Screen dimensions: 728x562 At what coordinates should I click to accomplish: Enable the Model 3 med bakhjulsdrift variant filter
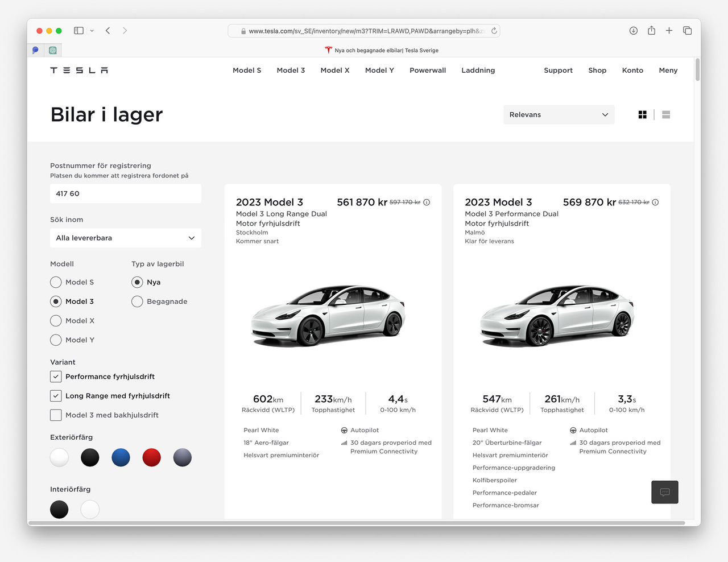point(56,415)
